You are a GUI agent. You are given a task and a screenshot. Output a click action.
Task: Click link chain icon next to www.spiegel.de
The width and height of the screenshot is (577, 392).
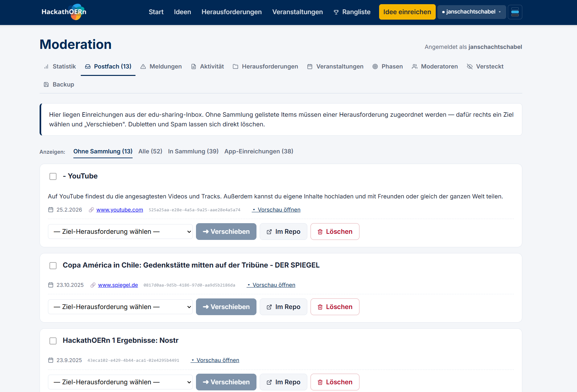coord(93,285)
